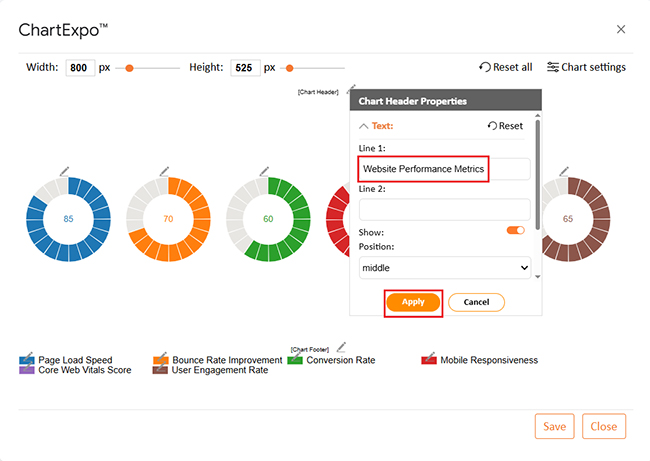Click the Line 2 text field

[x=444, y=209]
